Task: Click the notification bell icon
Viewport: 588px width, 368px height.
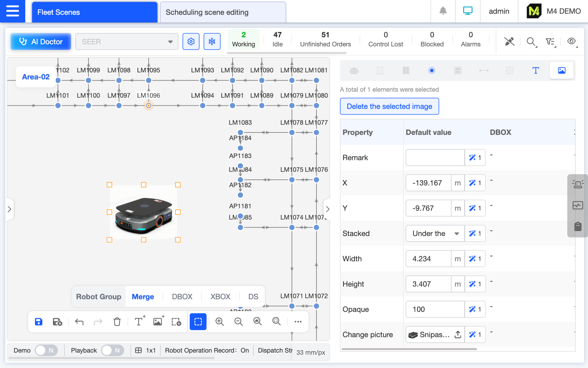Action: [x=443, y=11]
